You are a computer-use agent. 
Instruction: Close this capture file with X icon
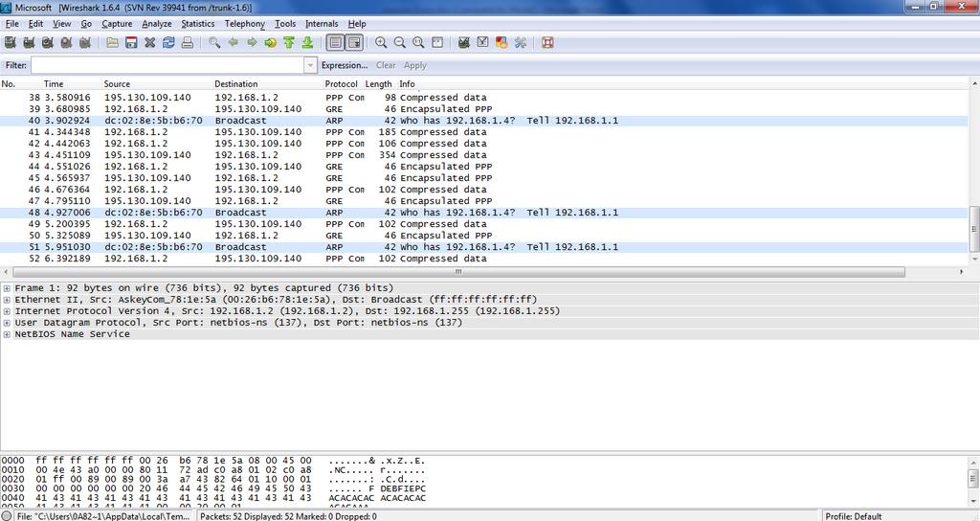point(150,42)
